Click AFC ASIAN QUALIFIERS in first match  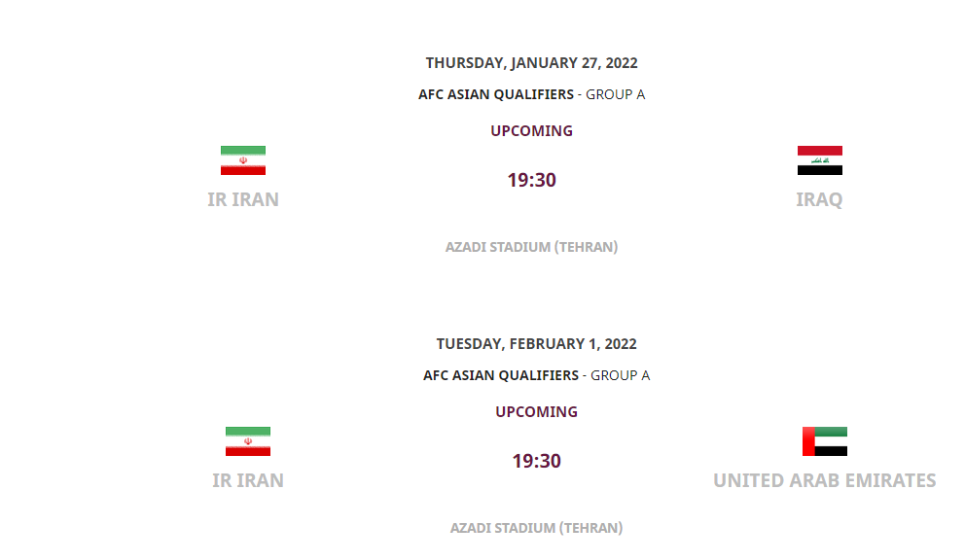pos(496,94)
